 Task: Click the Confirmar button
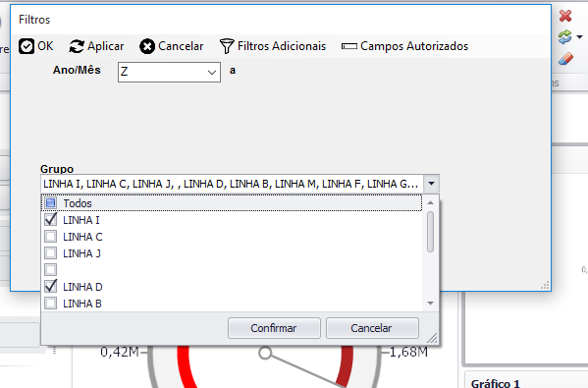(x=274, y=328)
